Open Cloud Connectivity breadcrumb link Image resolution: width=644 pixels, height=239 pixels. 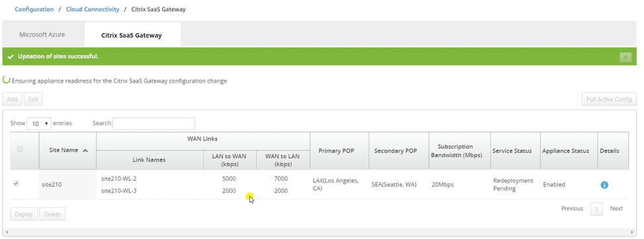click(x=93, y=9)
